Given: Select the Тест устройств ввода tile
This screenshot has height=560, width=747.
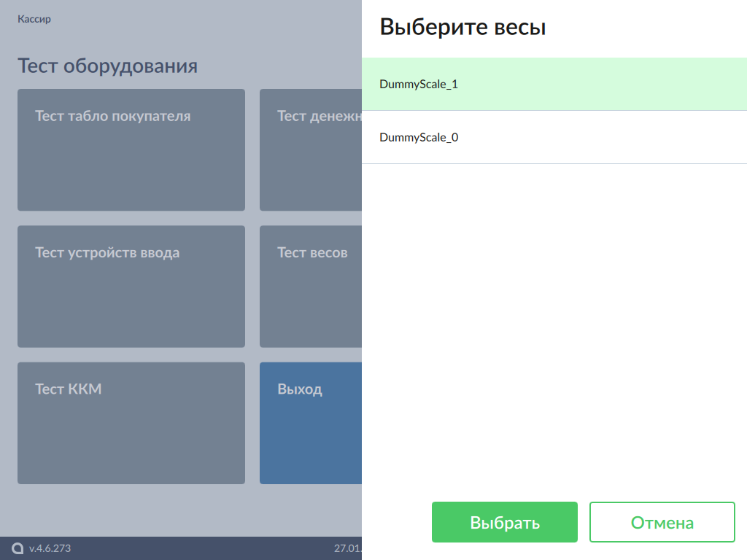Looking at the screenshot, I should tap(131, 286).
